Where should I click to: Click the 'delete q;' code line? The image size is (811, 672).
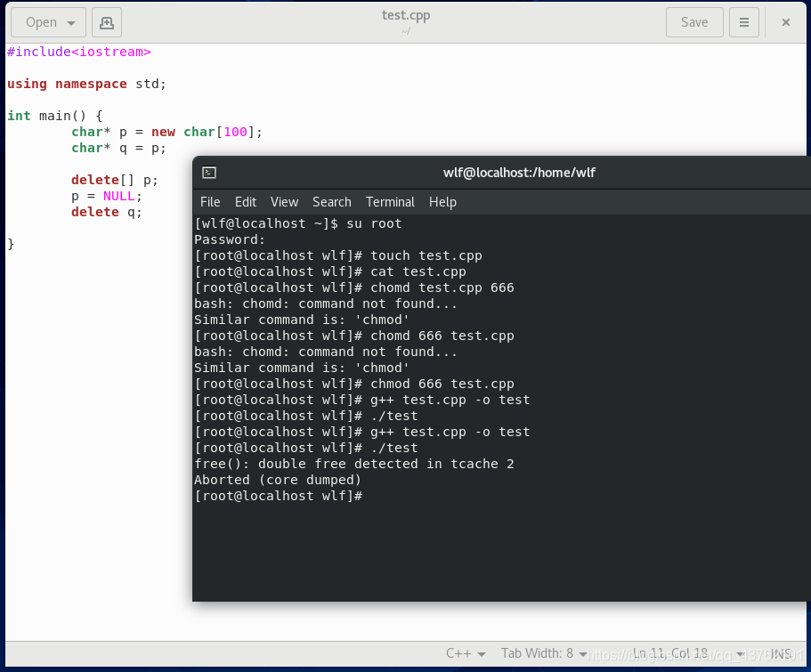coord(106,212)
